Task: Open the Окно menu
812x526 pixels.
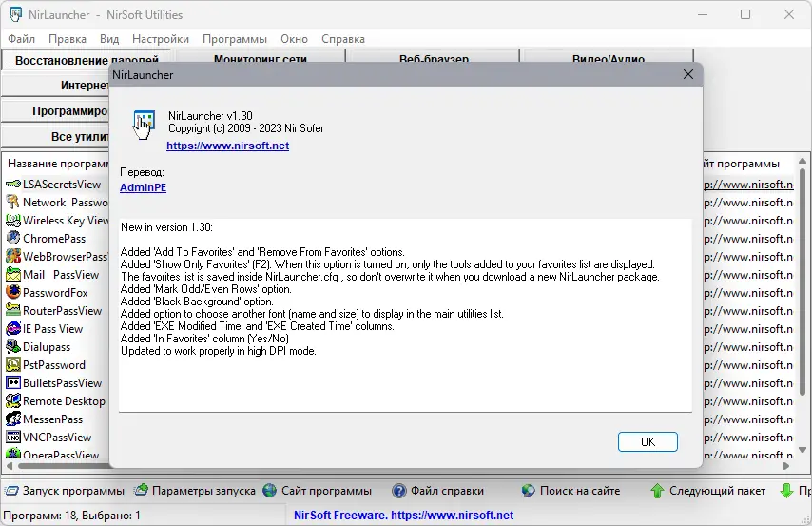Action: point(294,39)
